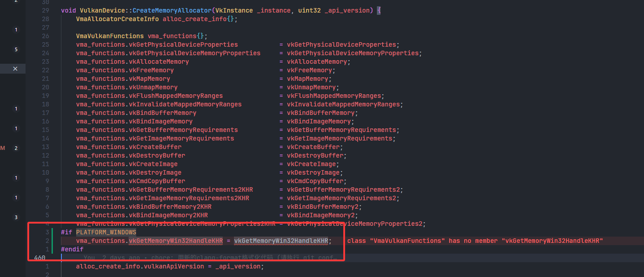Click the X close icon in left sidebar

point(15,69)
